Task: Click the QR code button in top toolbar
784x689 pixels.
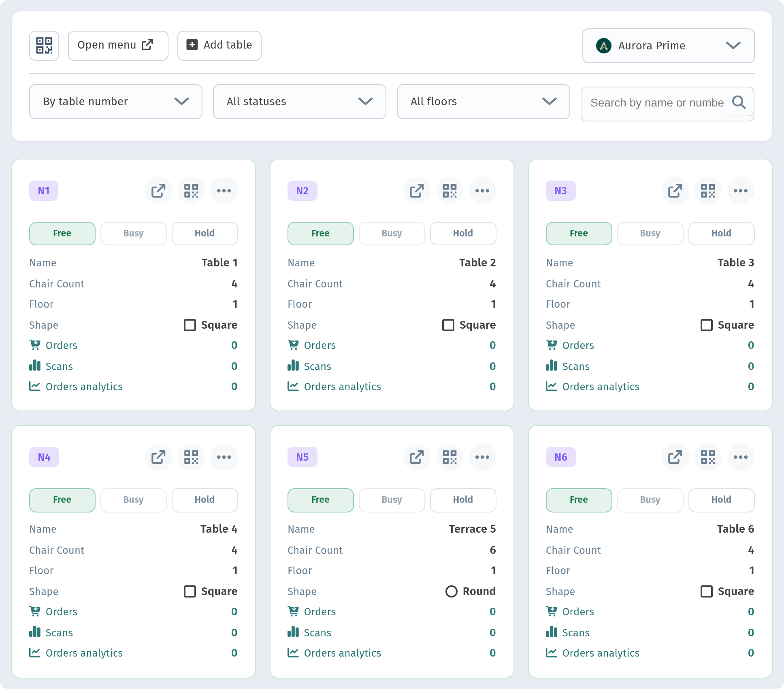Action: coord(44,45)
